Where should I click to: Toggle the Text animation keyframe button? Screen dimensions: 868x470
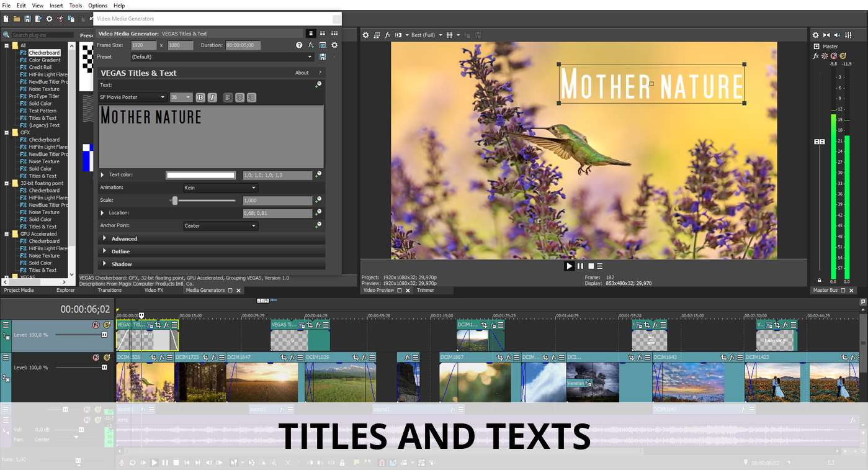click(318, 85)
